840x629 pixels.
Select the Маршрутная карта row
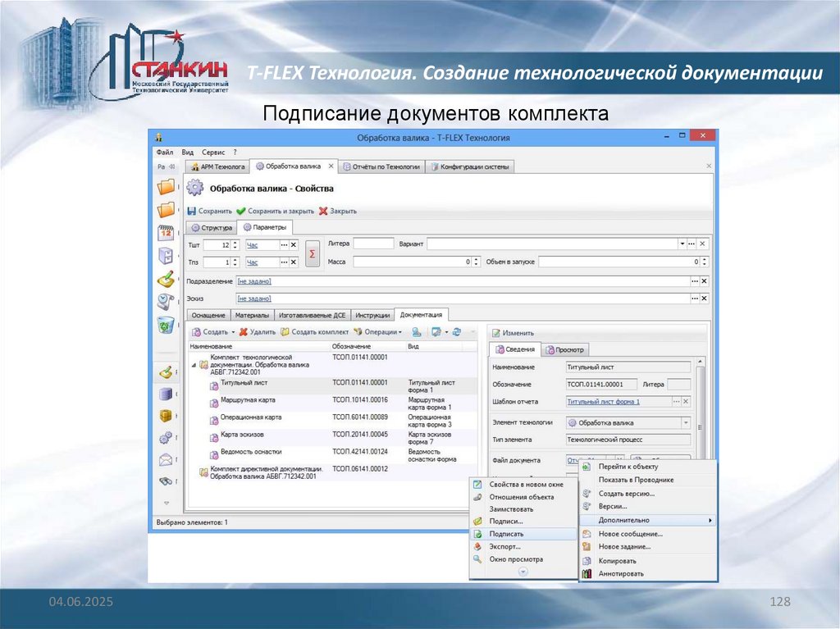pos(332,403)
